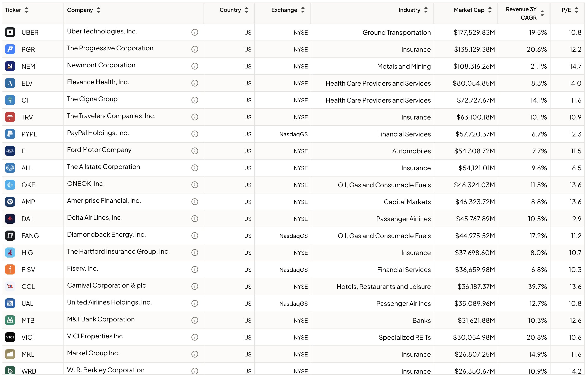Click the Progressive PGR logo icon
This screenshot has width=588, height=375.
pyautogui.click(x=10, y=49)
